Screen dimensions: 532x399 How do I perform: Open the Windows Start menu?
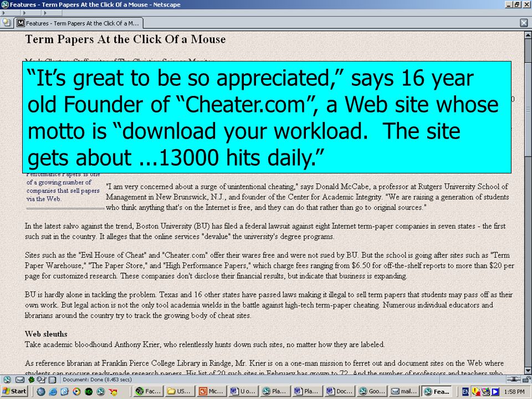click(14, 391)
